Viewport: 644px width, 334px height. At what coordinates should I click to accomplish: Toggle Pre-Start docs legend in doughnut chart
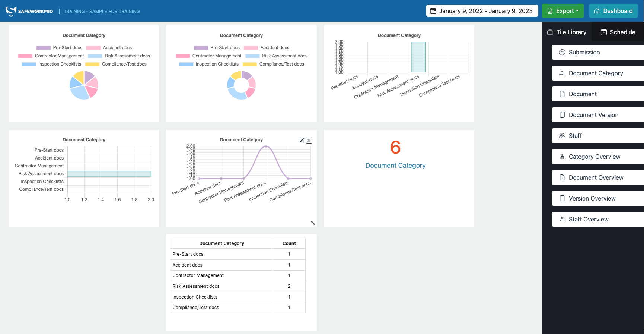coord(217,48)
